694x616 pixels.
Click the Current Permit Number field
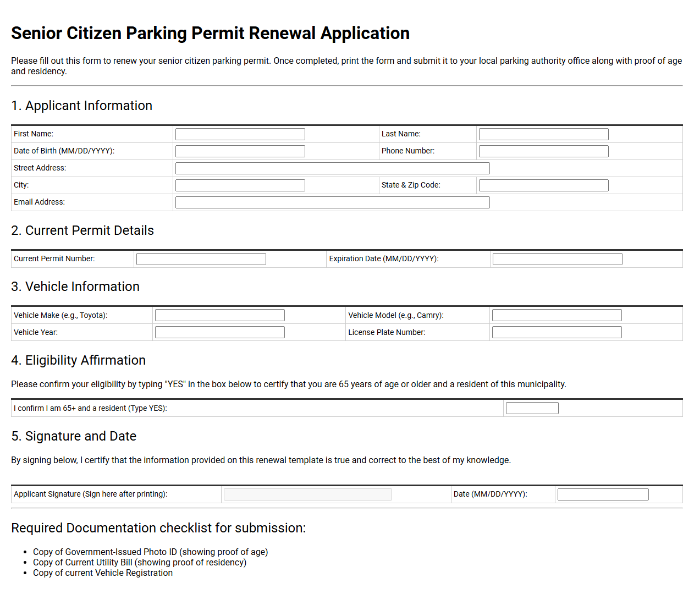[x=201, y=259]
